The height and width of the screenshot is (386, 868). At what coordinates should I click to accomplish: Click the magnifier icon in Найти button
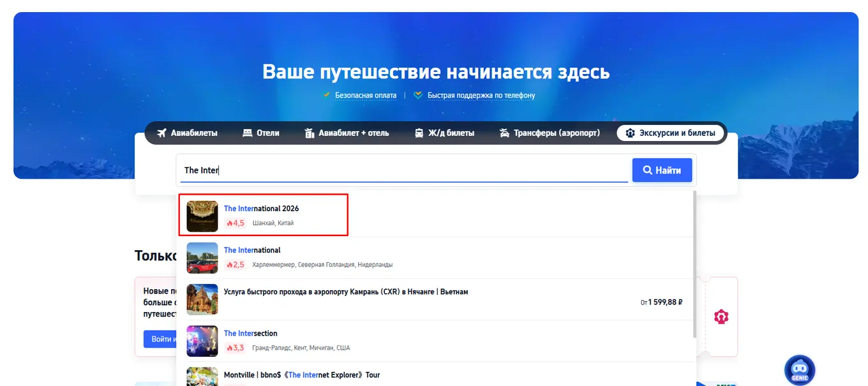(647, 170)
